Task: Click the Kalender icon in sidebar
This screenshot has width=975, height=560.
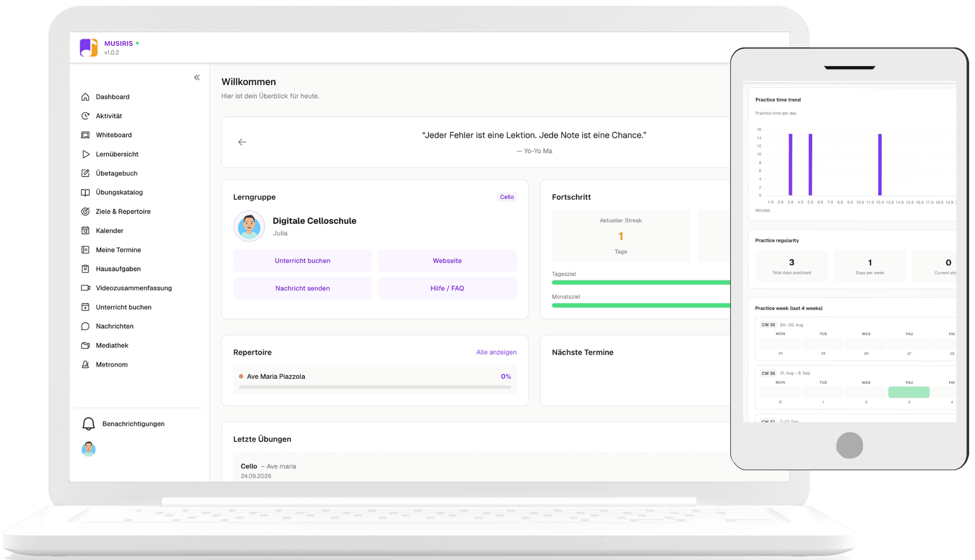Action: click(85, 230)
